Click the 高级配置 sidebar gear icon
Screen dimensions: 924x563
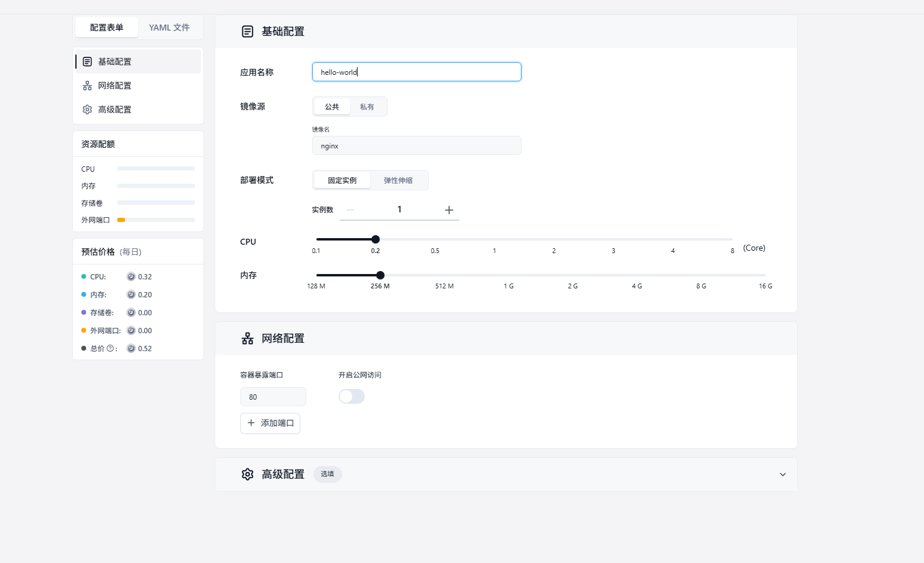pyautogui.click(x=87, y=109)
